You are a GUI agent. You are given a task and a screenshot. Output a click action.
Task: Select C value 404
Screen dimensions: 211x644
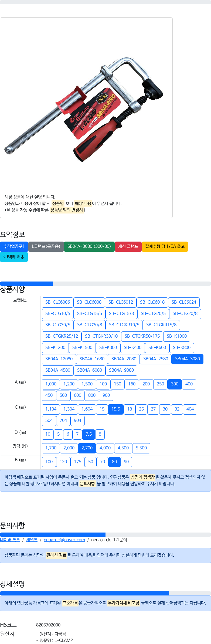pyautogui.click(x=190, y=409)
